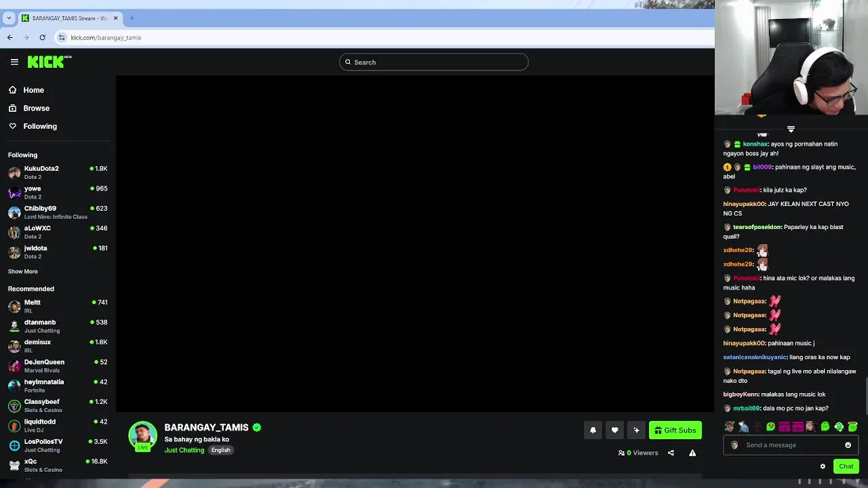Click username konshax in chat
The width and height of the screenshot is (868, 488).
tap(755, 144)
